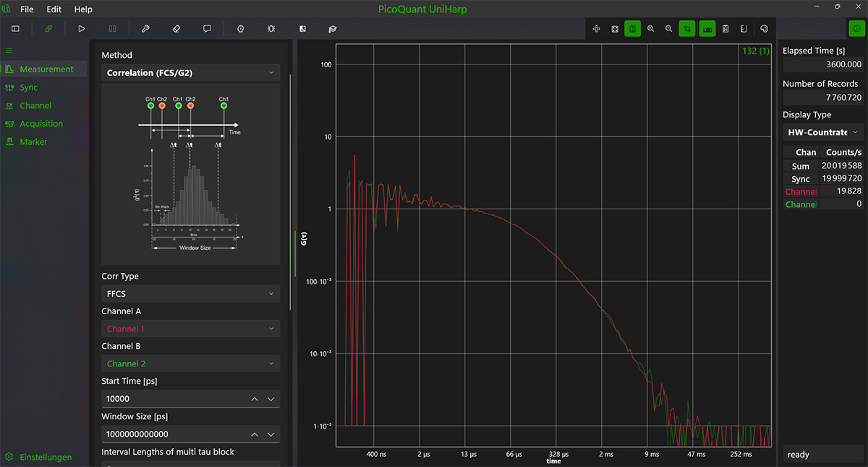Switch to the Channel section
Screen dimensions: 868x467
(44, 106)
